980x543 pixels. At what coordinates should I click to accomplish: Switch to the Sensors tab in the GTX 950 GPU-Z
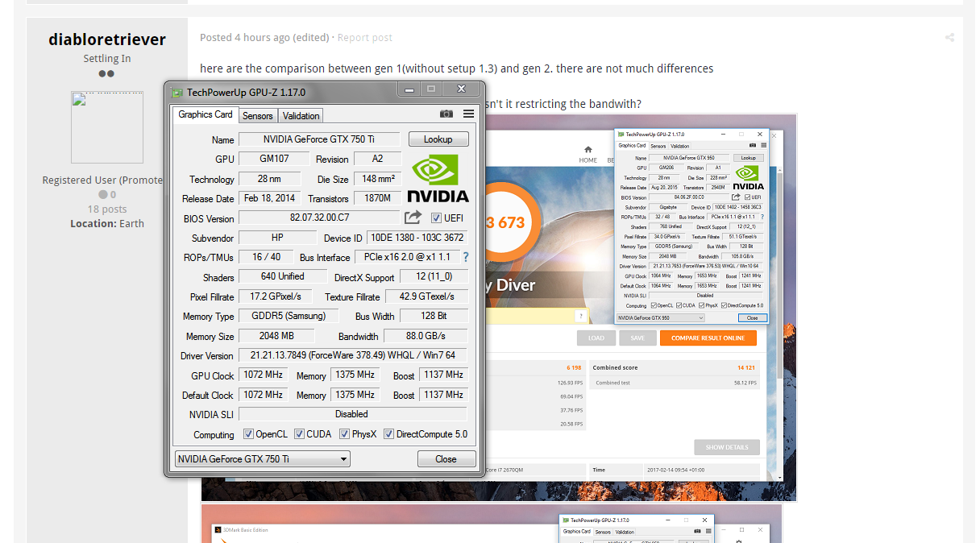click(x=658, y=146)
